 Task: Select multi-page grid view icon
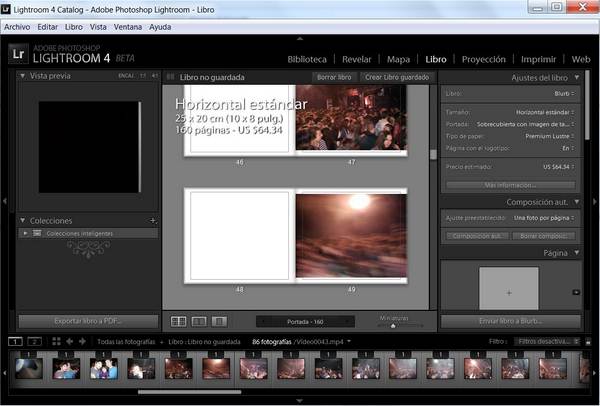(x=178, y=321)
